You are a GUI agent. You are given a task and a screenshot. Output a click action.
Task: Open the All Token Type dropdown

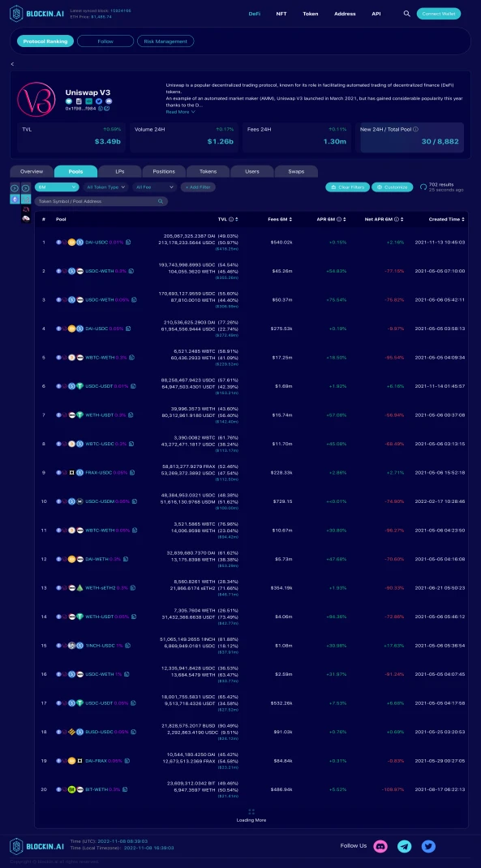(x=105, y=187)
